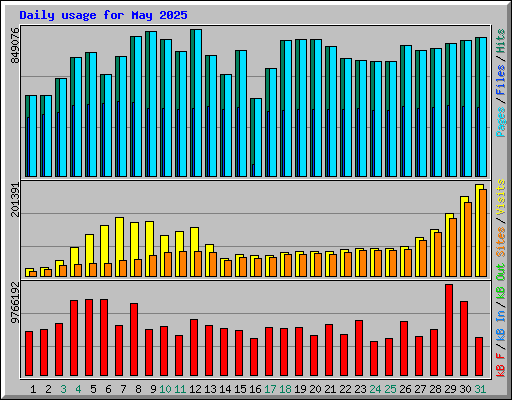The height and width of the screenshot is (400, 512).
Task: Click green day label 31 on x-axis
Action: [480, 389]
